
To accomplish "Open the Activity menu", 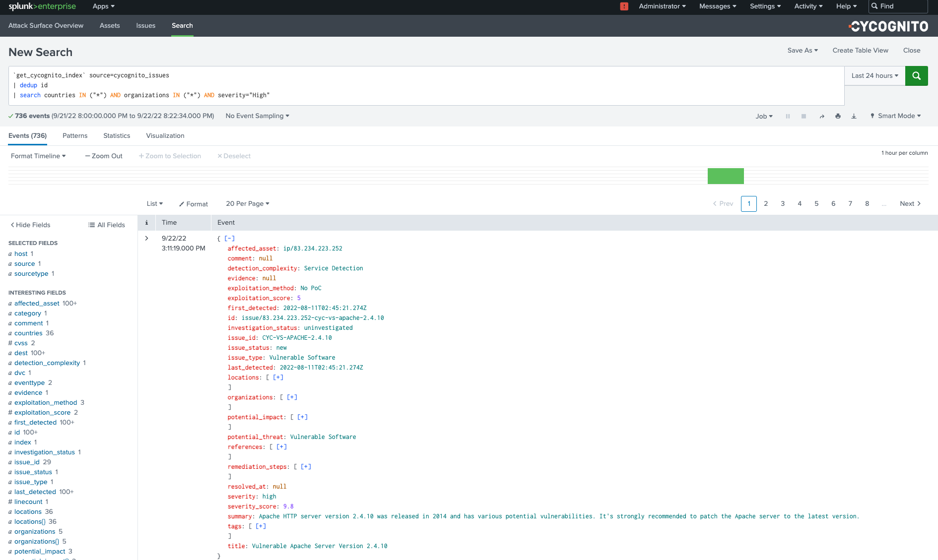I will [808, 6].
